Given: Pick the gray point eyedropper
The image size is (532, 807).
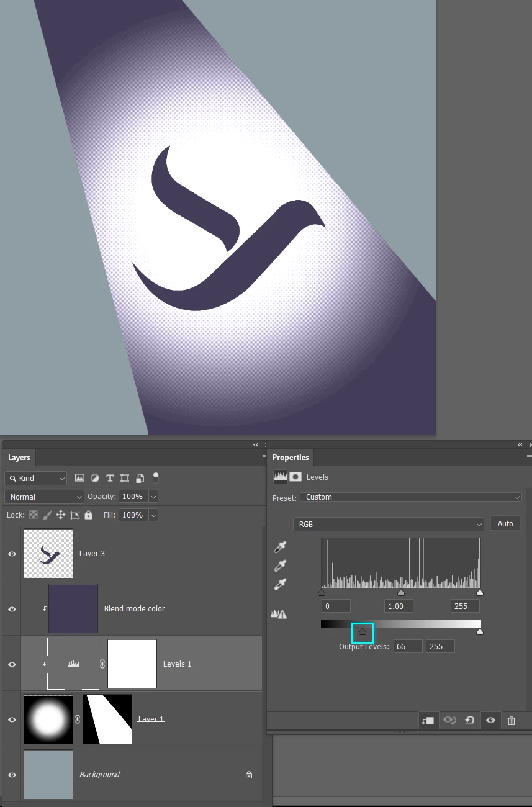Looking at the screenshot, I should (280, 566).
